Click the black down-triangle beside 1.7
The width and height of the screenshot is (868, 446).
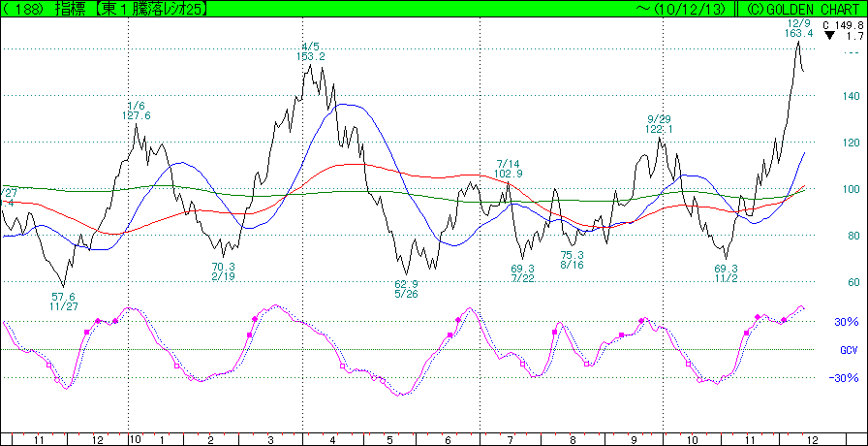pos(829,36)
